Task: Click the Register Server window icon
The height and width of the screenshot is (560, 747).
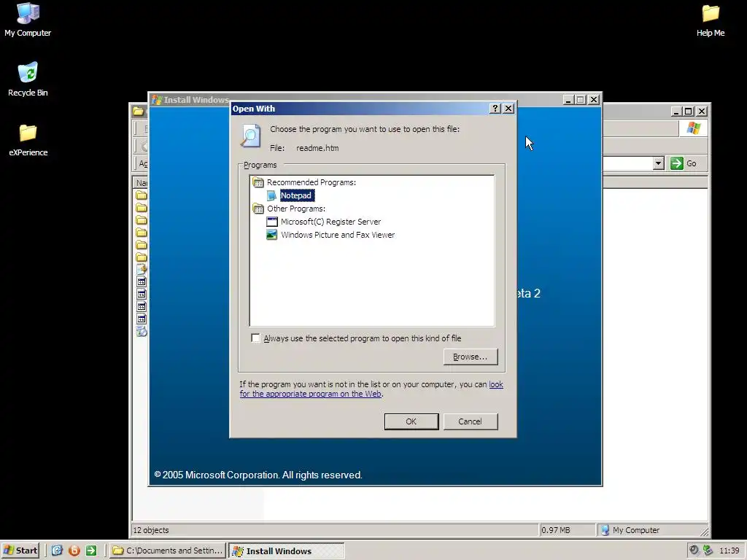Action: [x=271, y=222]
